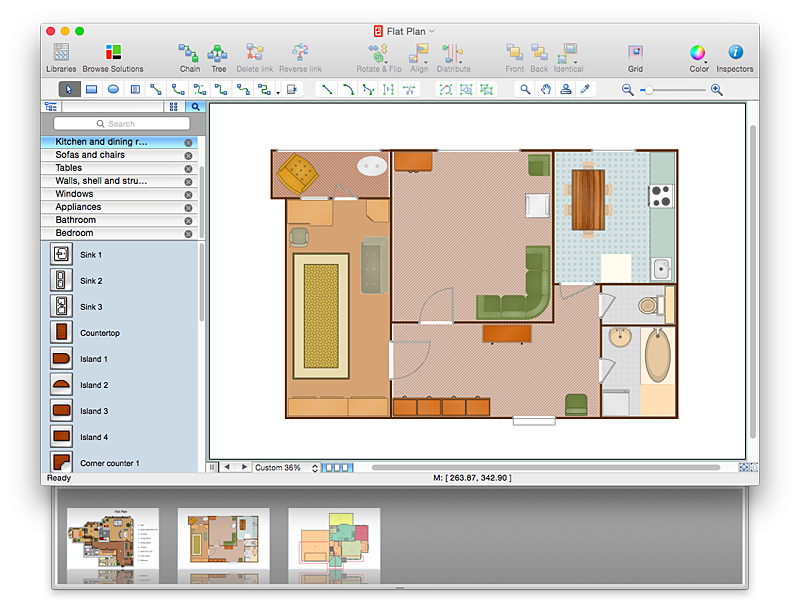Click the Countertop shape in the library
800x605 pixels.
[62, 333]
